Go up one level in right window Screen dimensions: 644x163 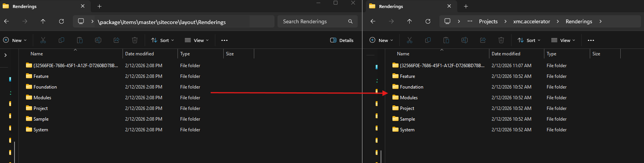point(410,21)
